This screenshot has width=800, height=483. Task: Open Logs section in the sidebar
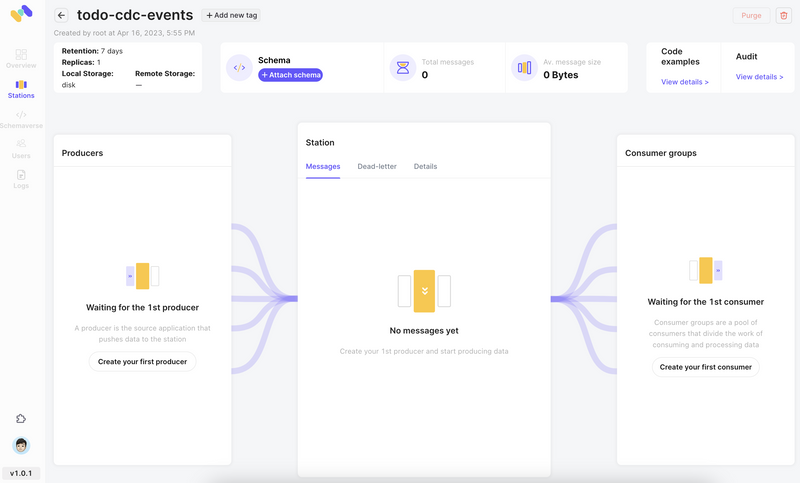[x=21, y=179]
